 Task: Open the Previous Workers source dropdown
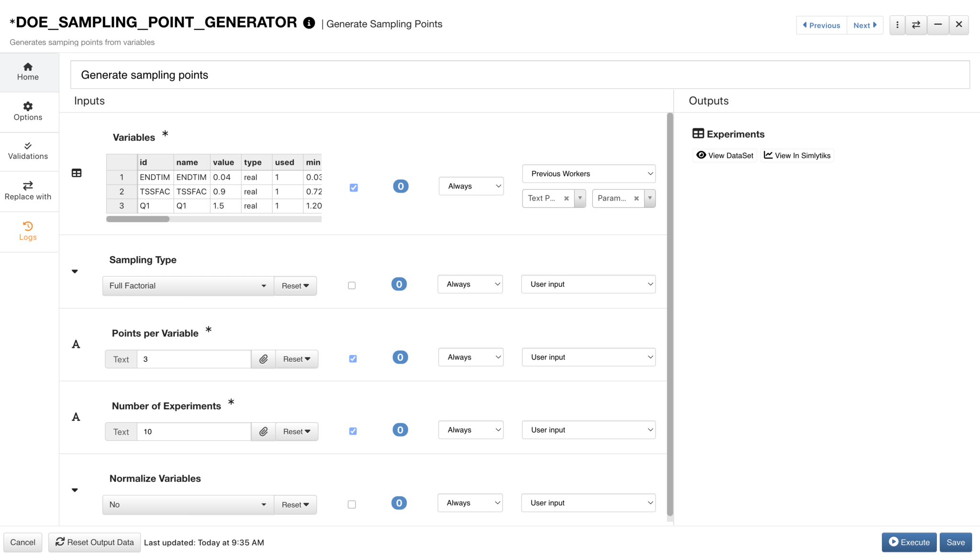tap(589, 173)
